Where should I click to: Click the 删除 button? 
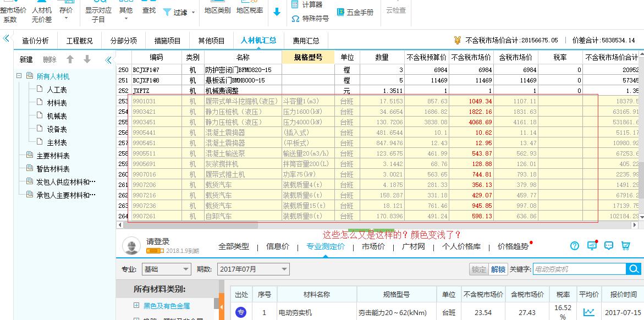[49, 60]
